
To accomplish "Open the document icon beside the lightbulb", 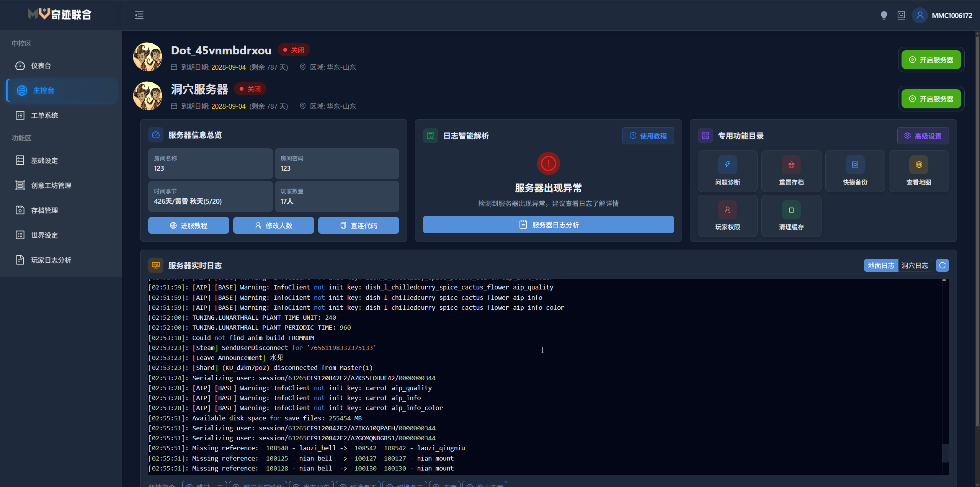I will coord(901,15).
